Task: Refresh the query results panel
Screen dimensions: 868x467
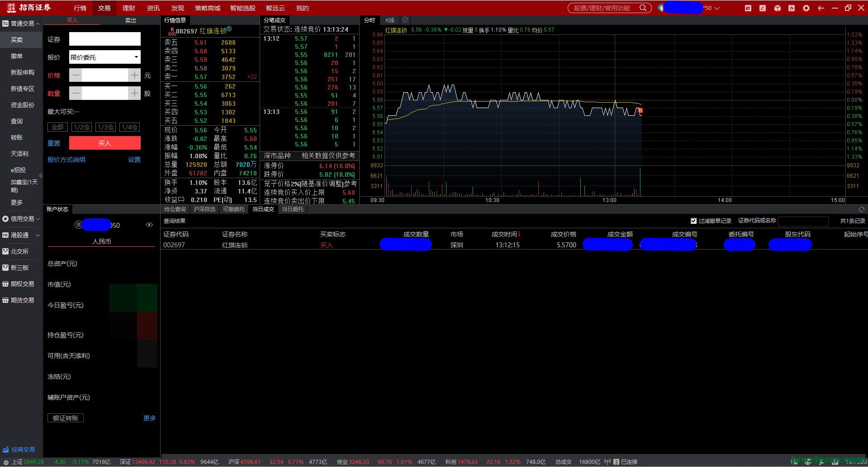Action: 861,209
